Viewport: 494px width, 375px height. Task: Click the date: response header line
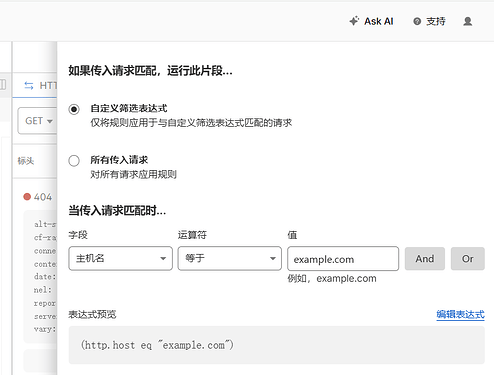tap(45, 277)
